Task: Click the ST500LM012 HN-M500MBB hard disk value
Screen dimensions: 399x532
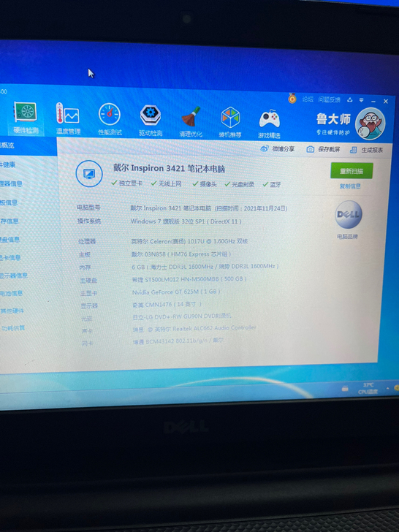Action: coord(189,279)
